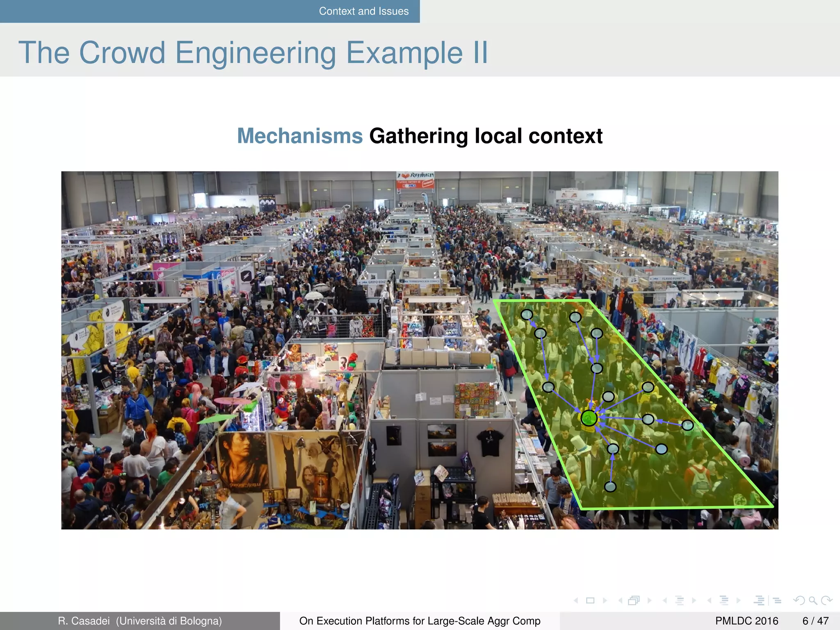Jump to presentation end icon
Screen dimensions: 840x630
pyautogui.click(x=777, y=600)
